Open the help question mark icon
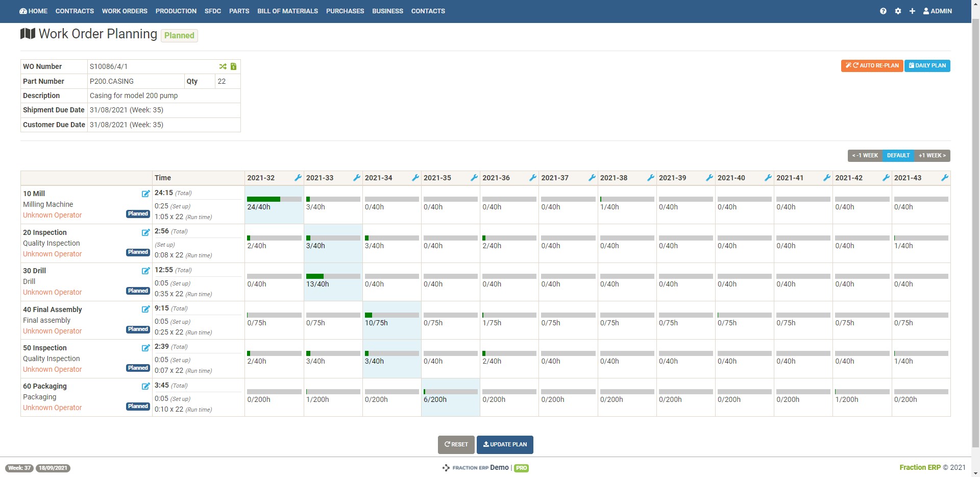The width and height of the screenshot is (980, 477). (883, 11)
